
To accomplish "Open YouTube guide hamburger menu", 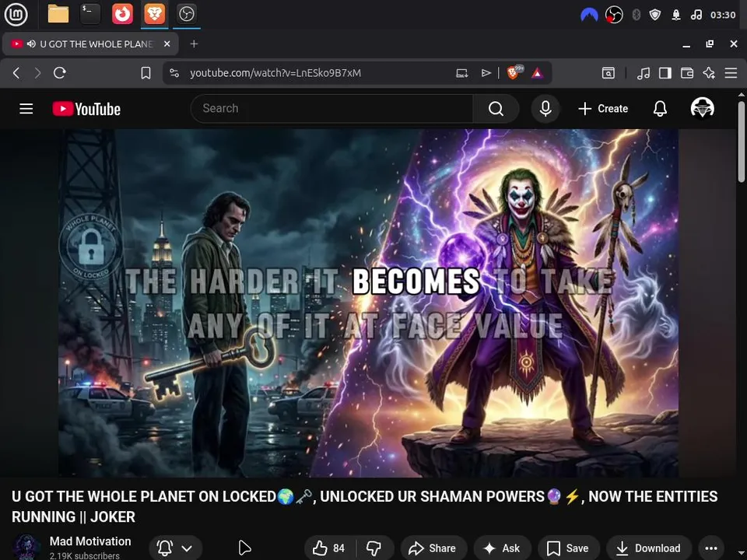I will [x=26, y=109].
